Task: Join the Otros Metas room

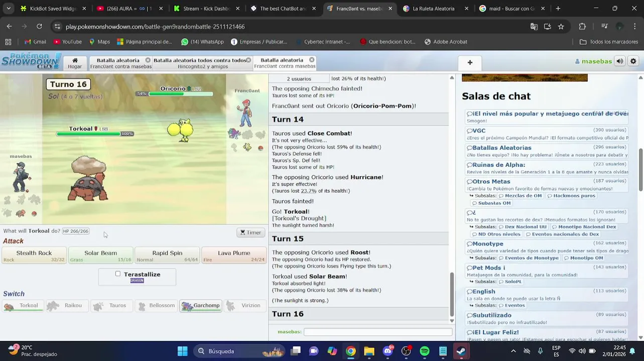Action: [547, 185]
